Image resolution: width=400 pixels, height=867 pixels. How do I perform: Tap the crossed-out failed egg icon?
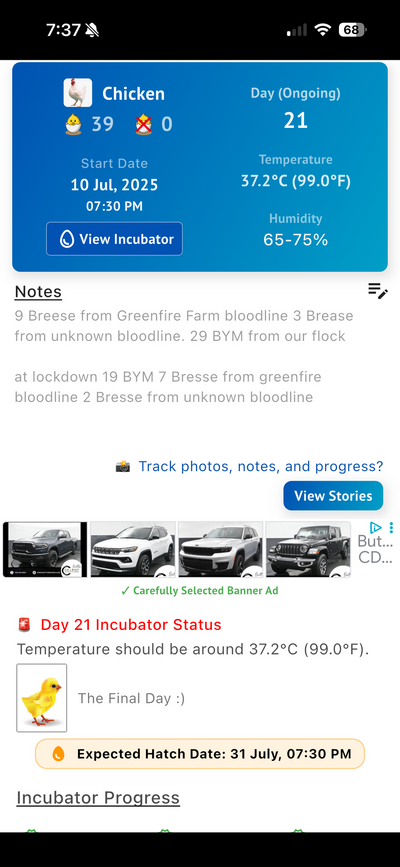click(143, 124)
